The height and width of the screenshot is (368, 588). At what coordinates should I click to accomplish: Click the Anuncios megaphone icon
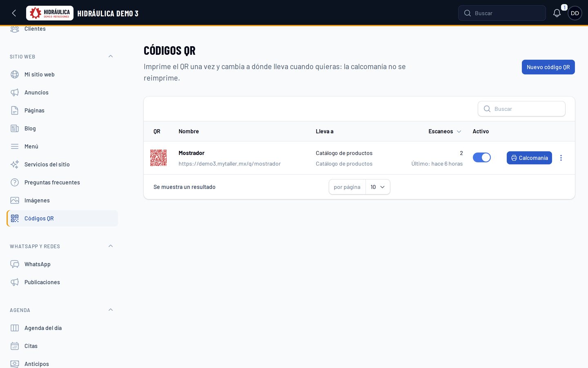(x=15, y=92)
